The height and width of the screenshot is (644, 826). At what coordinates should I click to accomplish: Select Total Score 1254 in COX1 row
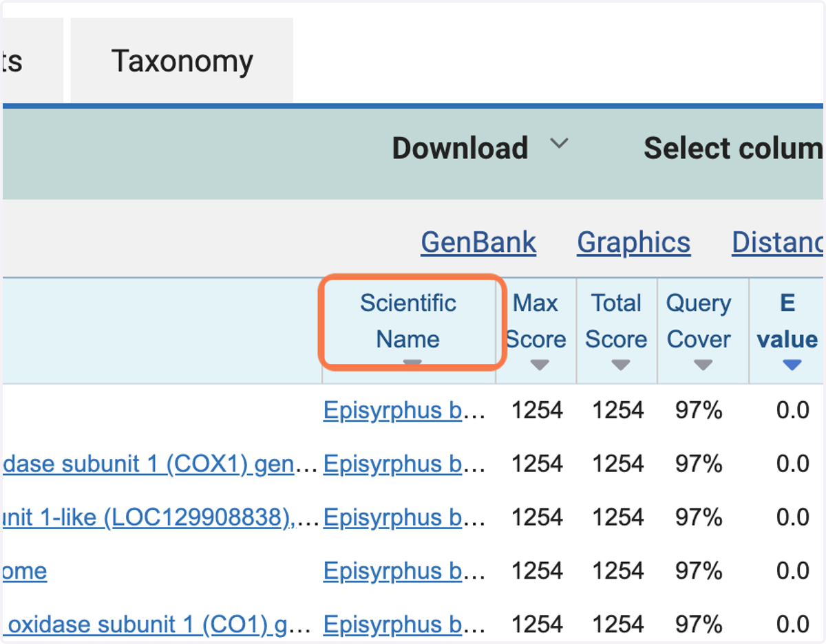coord(618,464)
